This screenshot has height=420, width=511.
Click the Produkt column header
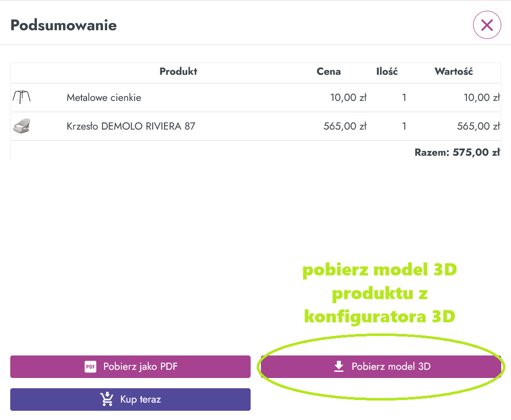pyautogui.click(x=178, y=71)
